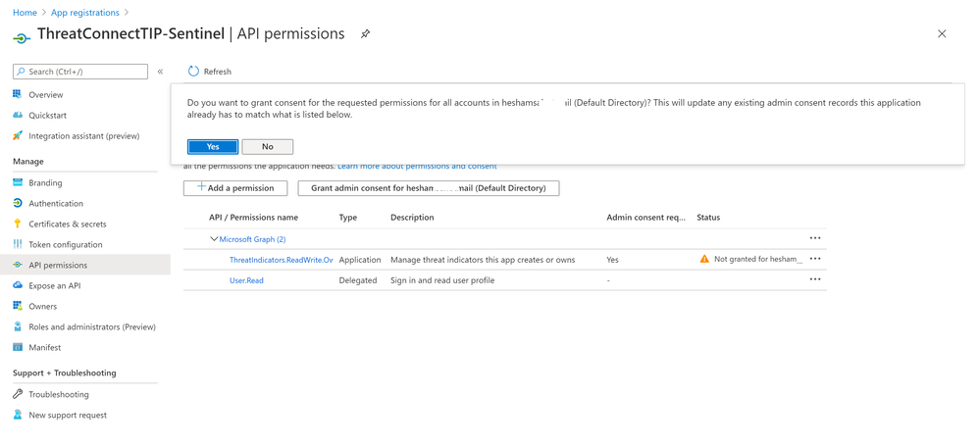The image size is (980, 448).
Task: Click the 'Delegated' type cell
Action: pos(357,280)
